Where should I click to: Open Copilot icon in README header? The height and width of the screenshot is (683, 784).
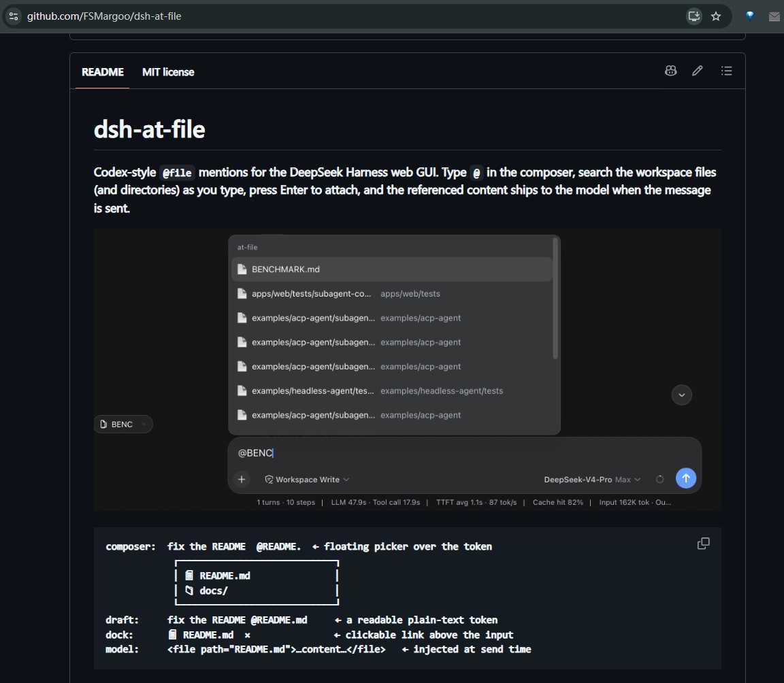(x=670, y=71)
